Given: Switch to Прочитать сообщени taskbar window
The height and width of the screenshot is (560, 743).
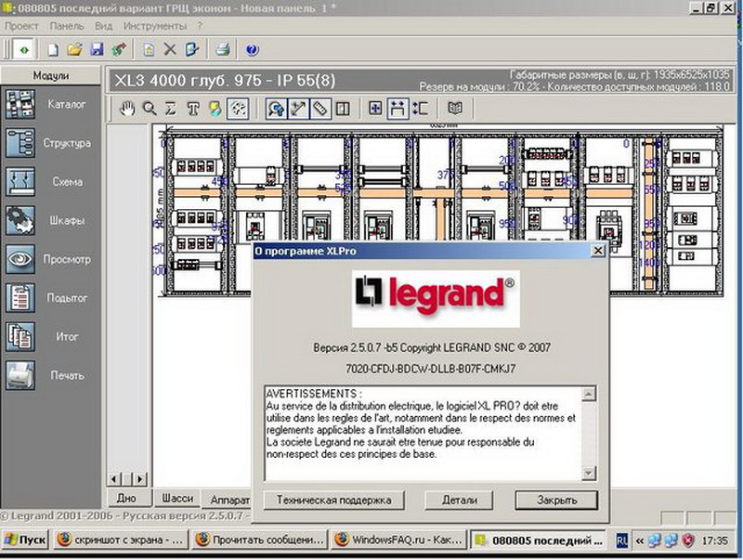Looking at the screenshot, I should pos(260,540).
